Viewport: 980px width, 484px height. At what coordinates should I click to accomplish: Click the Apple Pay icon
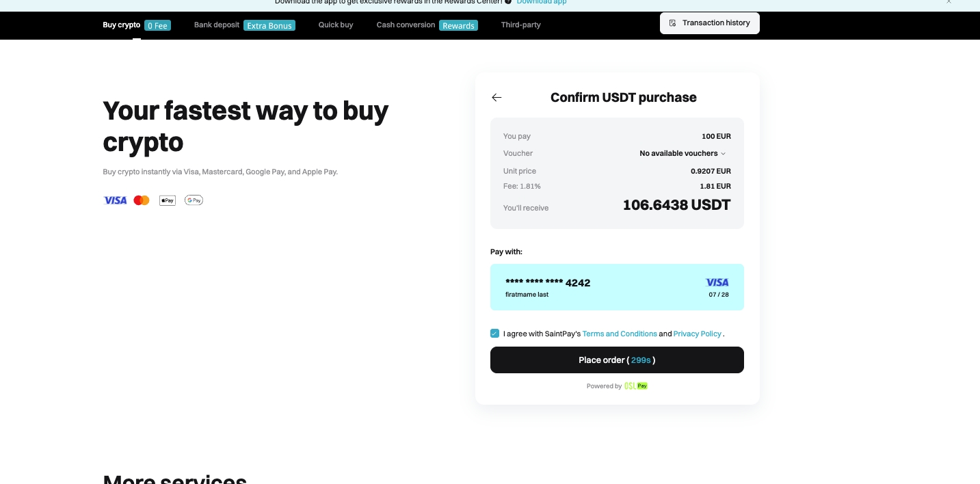point(168,200)
